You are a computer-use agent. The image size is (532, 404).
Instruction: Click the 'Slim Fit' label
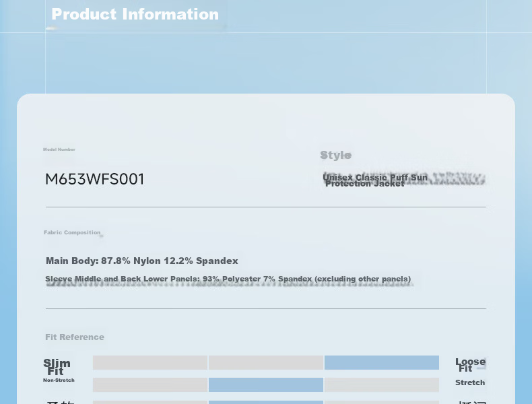point(57,367)
